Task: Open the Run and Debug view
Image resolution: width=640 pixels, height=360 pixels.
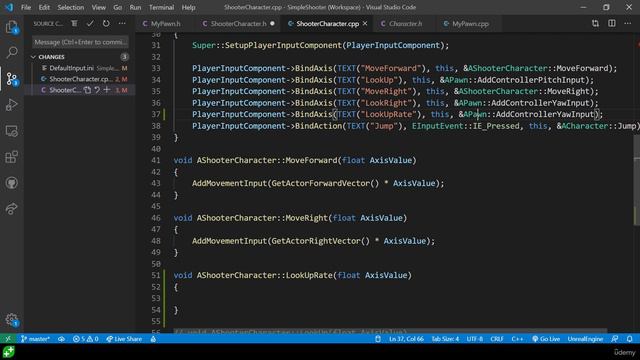Action: coord(11,105)
